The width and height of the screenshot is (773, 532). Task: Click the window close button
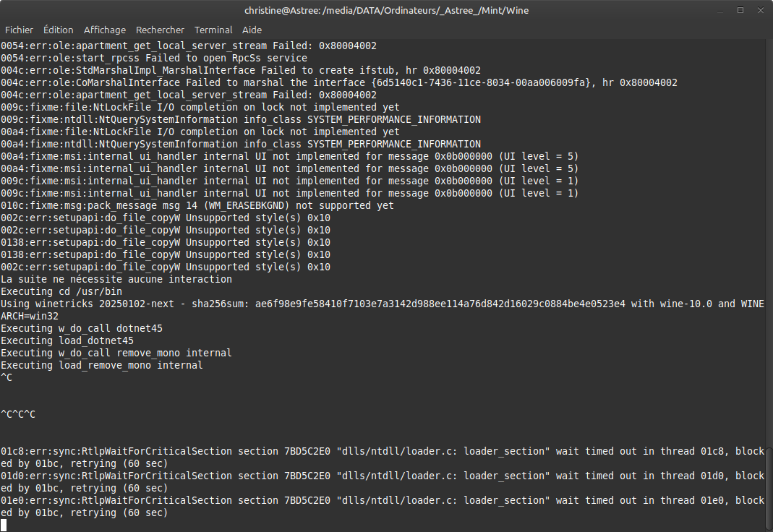pyautogui.click(x=759, y=10)
